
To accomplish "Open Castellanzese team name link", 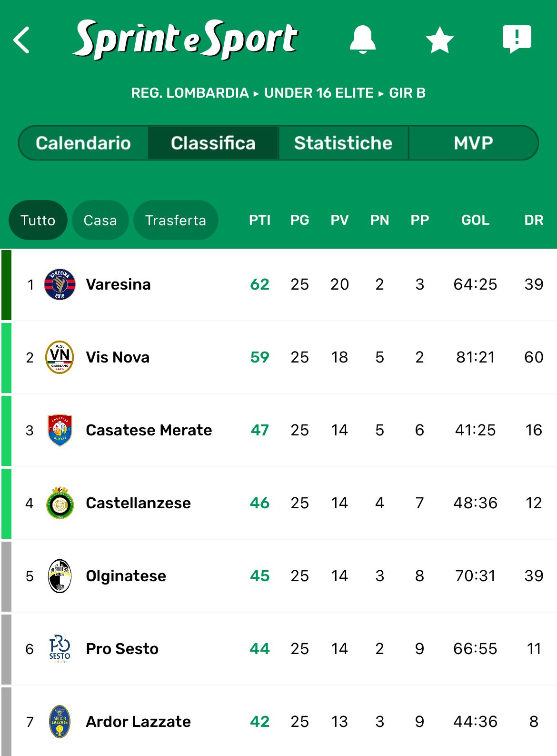I will [x=138, y=503].
